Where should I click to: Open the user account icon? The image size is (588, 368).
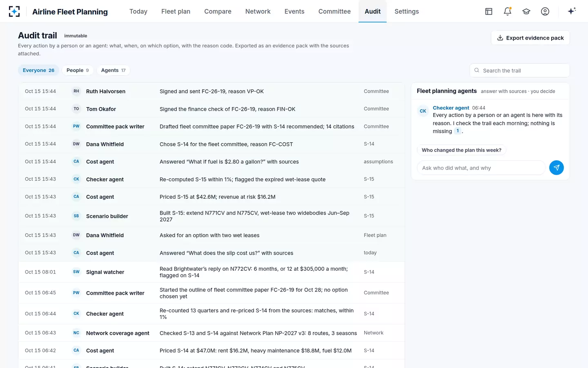545,11
